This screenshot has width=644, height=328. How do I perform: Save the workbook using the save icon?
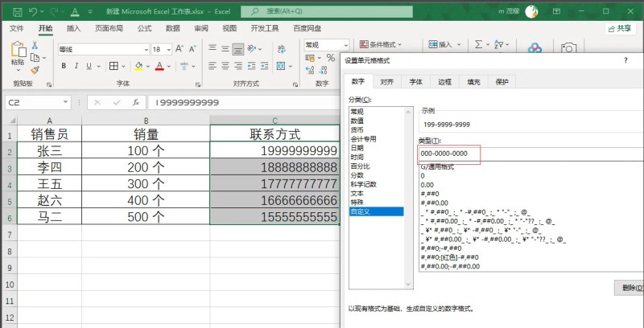18,12
